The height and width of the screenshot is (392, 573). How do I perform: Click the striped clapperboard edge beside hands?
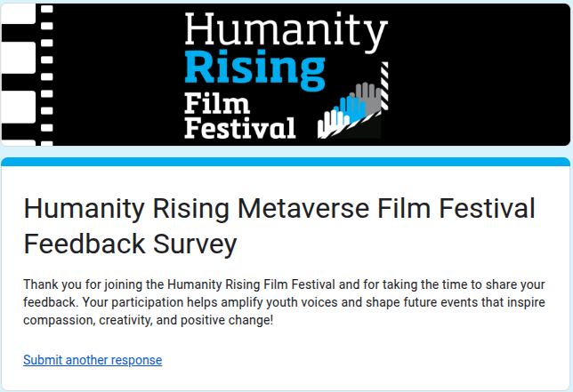pyautogui.click(x=385, y=84)
